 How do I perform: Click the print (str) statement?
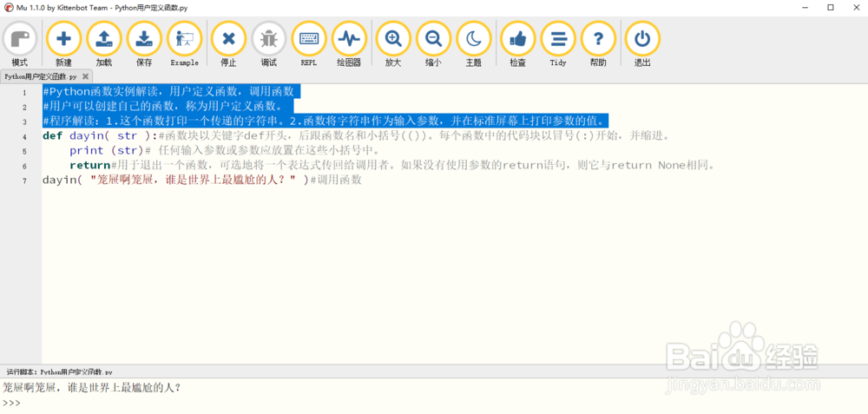(x=107, y=150)
